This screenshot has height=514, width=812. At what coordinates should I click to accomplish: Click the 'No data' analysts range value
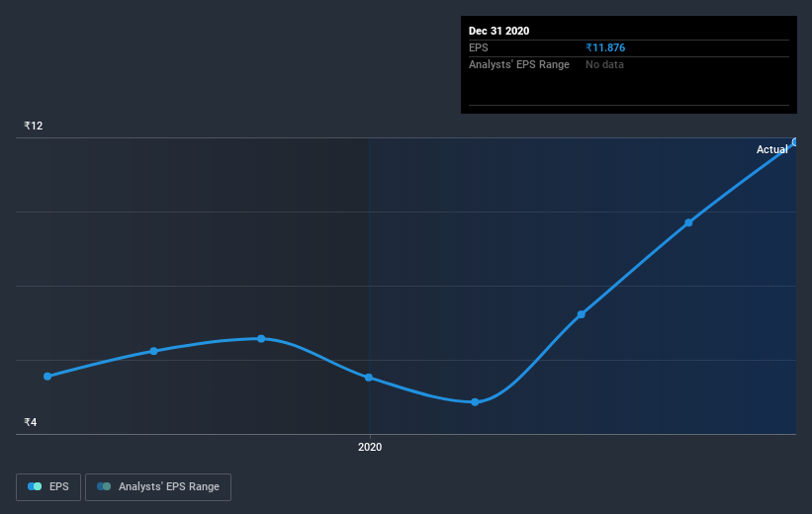click(604, 64)
